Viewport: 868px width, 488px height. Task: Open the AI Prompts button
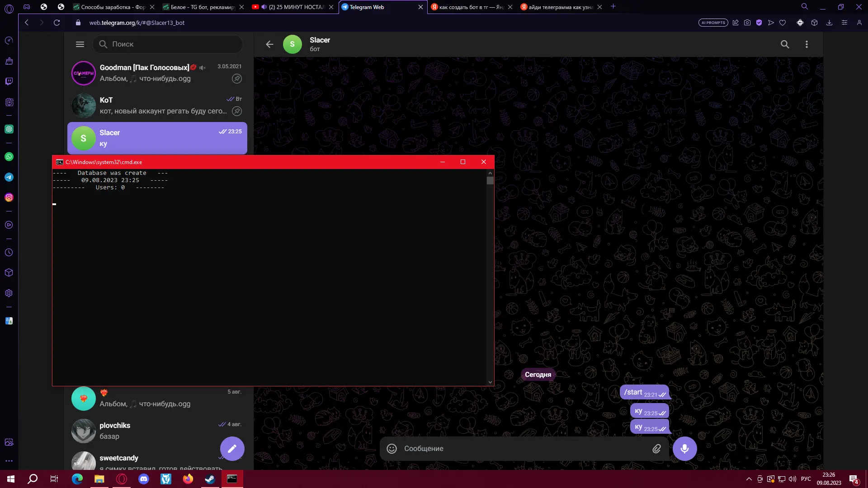click(x=713, y=23)
